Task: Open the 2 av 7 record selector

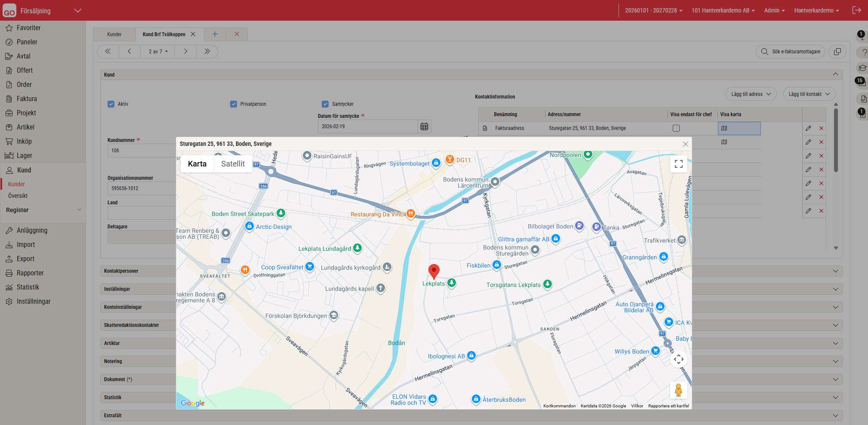Action: click(158, 52)
